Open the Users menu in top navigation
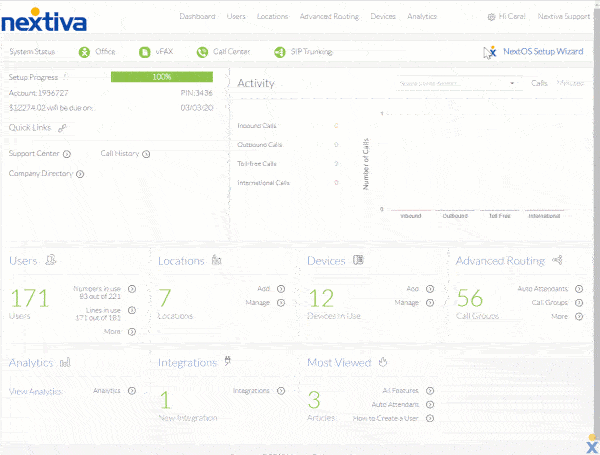This screenshot has width=600, height=455. pos(236,16)
